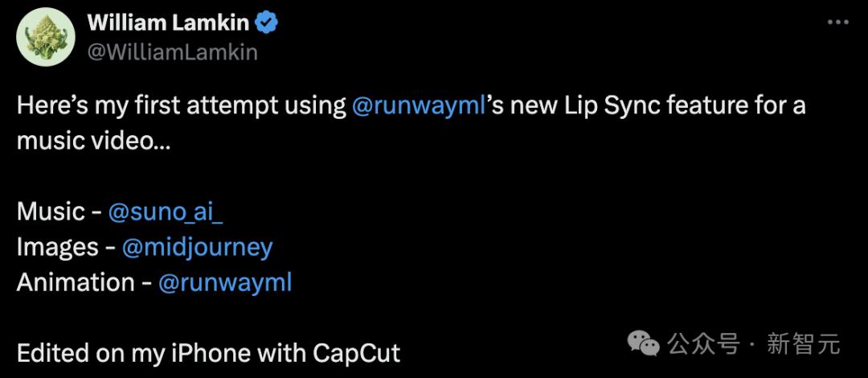The image size is (868, 378).
Task: Open William Lamkin's profile avatar
Action: (x=46, y=37)
